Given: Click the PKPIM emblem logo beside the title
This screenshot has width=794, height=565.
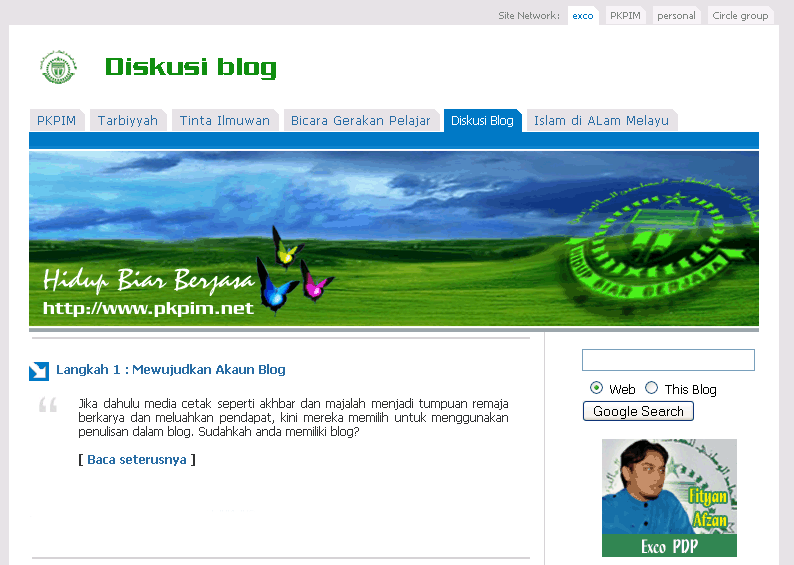Looking at the screenshot, I should [x=59, y=67].
